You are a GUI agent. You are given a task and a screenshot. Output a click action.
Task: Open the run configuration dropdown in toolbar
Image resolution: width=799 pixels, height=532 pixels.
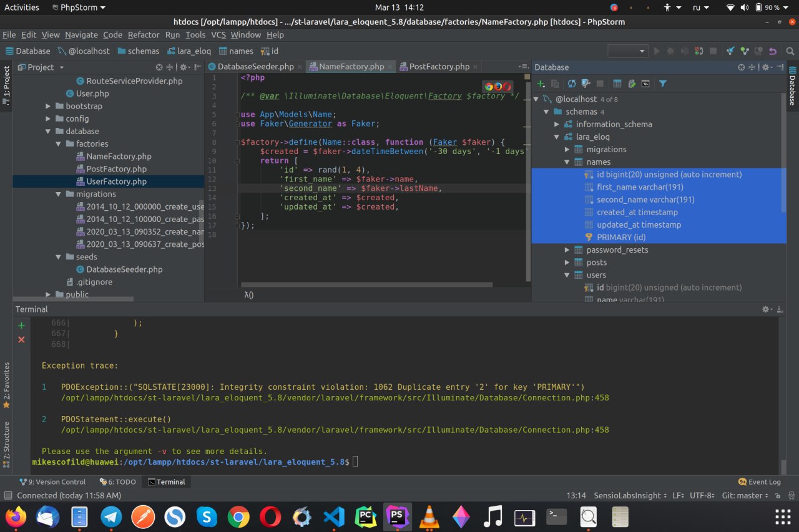point(628,51)
